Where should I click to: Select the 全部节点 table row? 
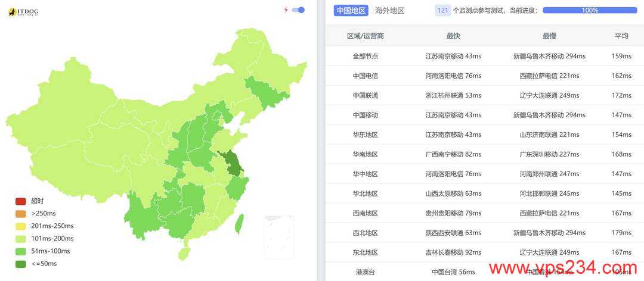pyautogui.click(x=485, y=56)
